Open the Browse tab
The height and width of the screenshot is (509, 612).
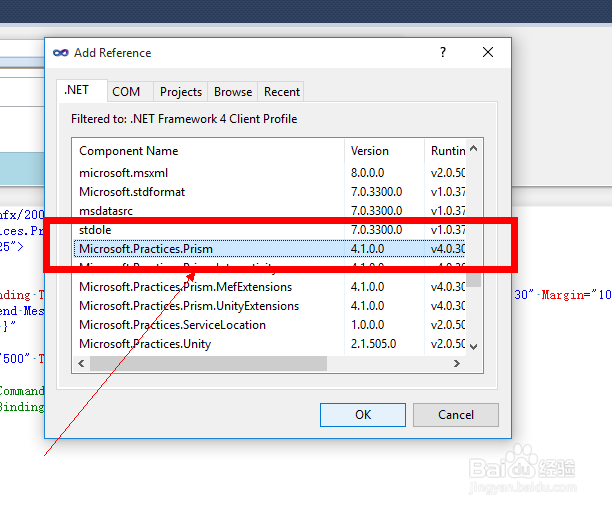tap(233, 92)
